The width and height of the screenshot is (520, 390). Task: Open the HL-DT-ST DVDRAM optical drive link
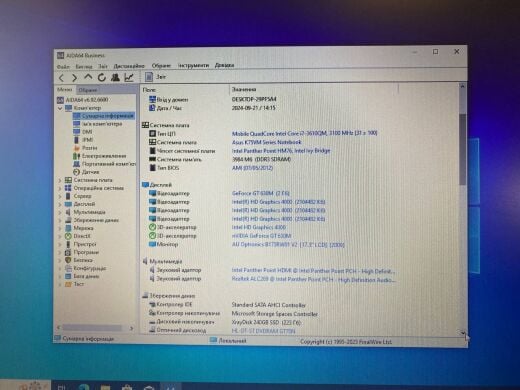click(x=263, y=331)
